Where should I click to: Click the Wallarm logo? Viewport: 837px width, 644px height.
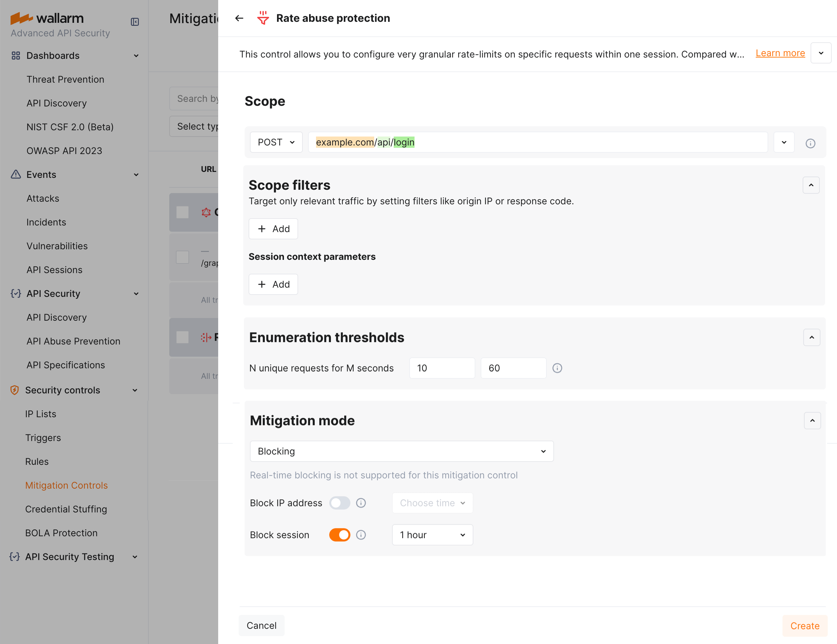[47, 18]
